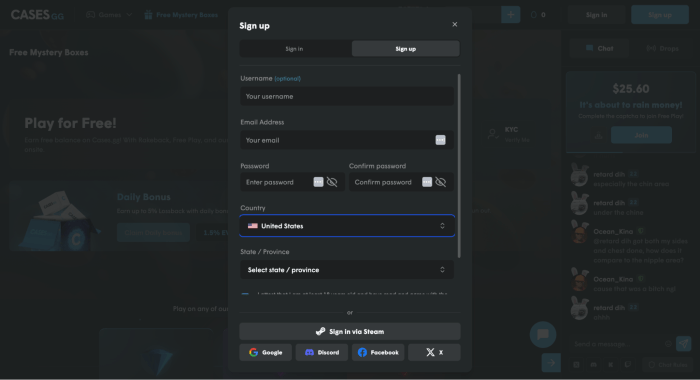Click the header Sign in button

pos(596,15)
